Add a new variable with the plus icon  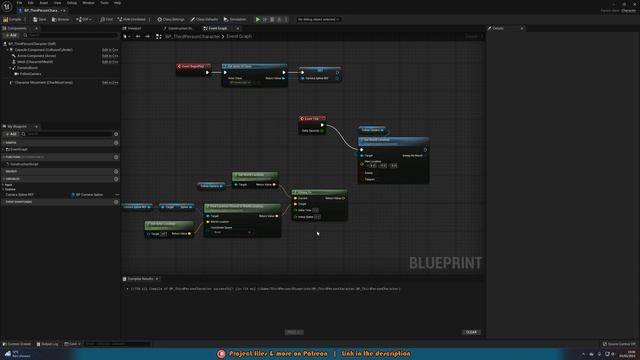point(116,179)
